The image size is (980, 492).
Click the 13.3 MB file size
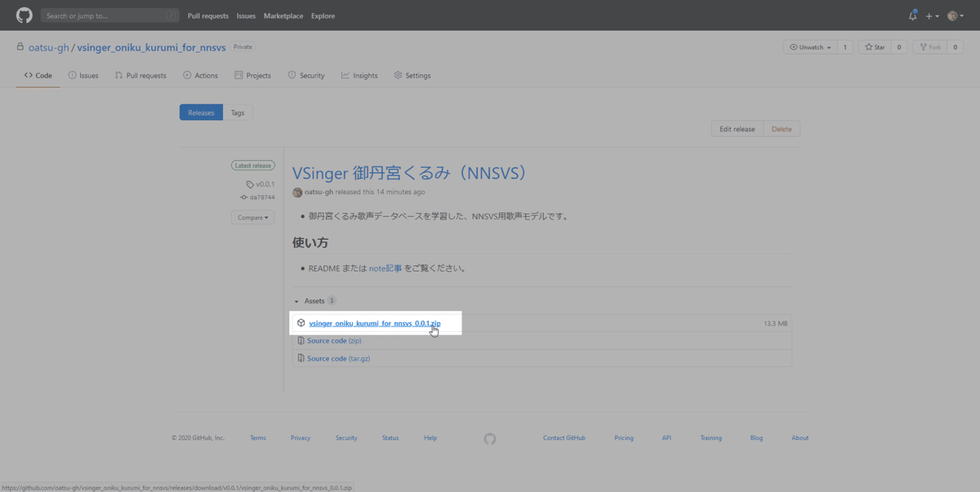775,324
